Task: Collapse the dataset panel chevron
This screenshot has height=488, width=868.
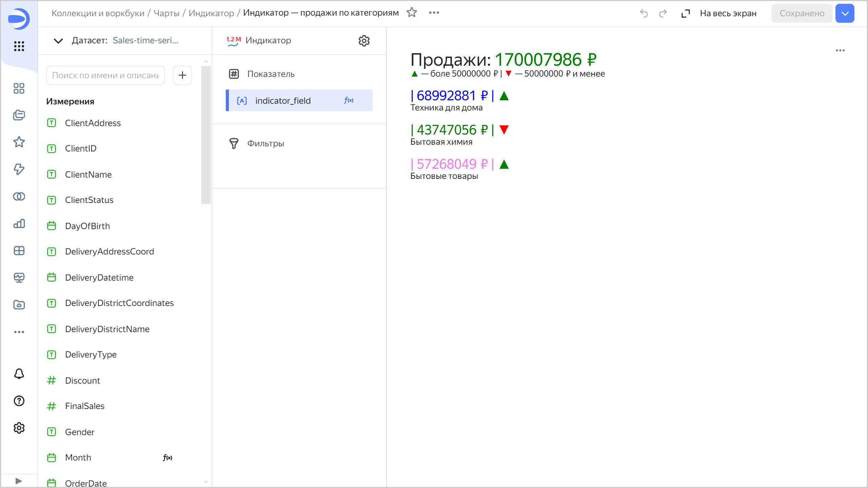Action: pyautogui.click(x=58, y=41)
